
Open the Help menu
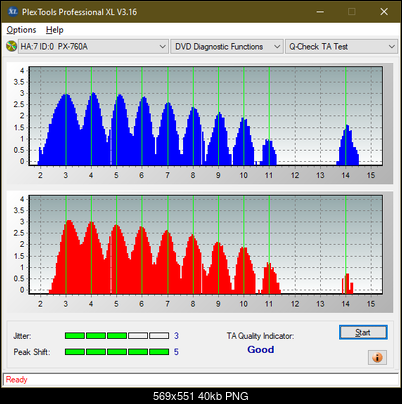pos(55,30)
